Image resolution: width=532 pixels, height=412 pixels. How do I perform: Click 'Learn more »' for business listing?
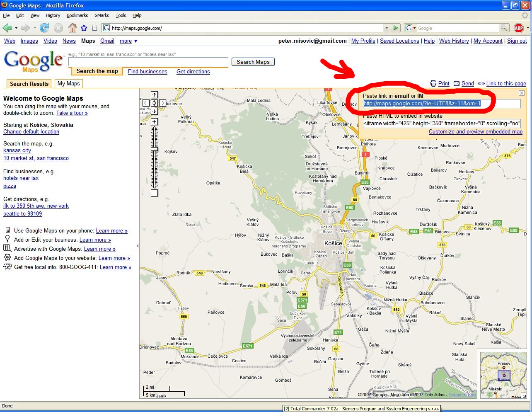pyautogui.click(x=95, y=240)
